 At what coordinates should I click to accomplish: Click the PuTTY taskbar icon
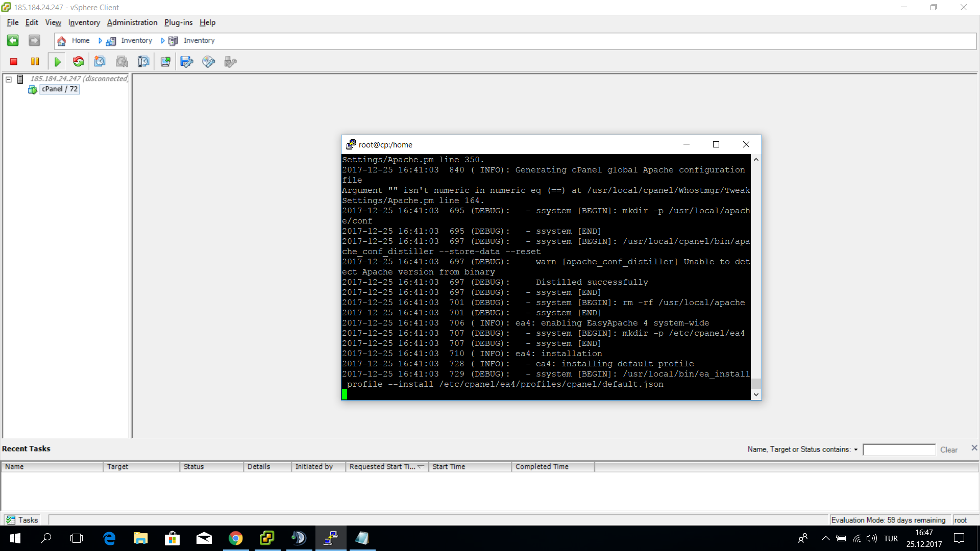pos(331,538)
